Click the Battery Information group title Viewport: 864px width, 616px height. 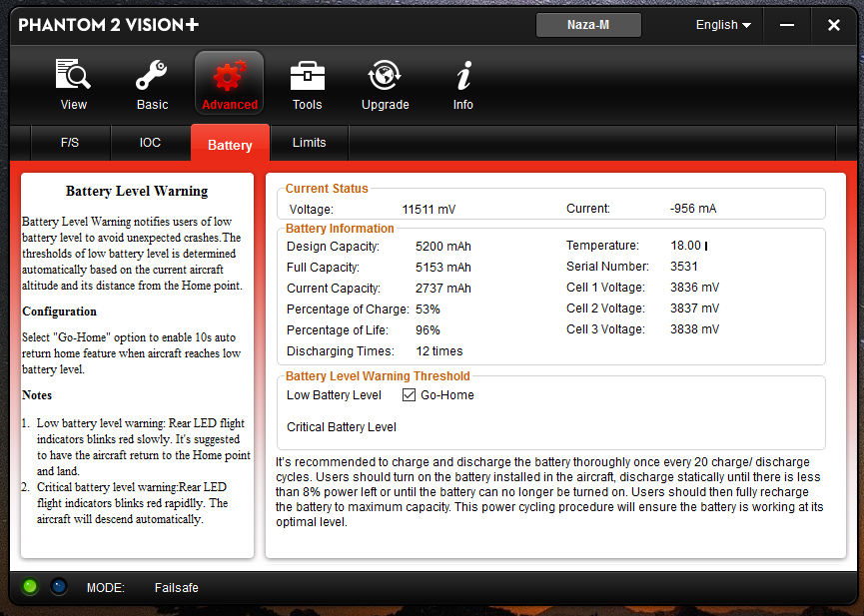coord(340,228)
